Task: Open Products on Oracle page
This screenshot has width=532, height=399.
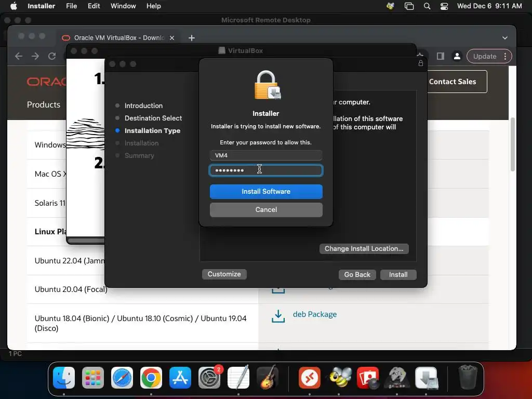Action: 44,104
